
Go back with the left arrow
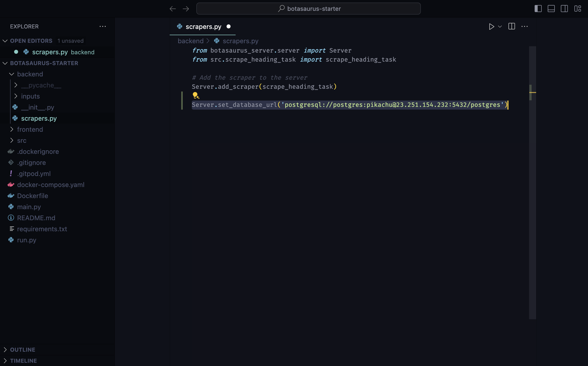click(x=173, y=9)
